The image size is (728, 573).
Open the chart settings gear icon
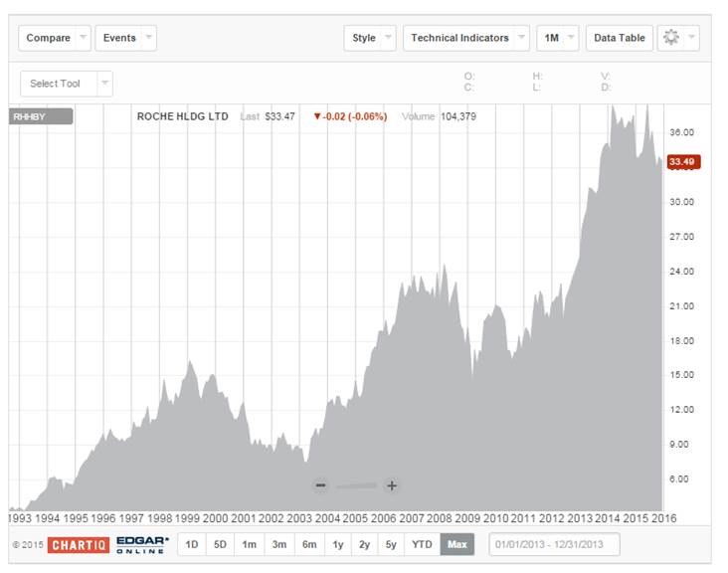(x=671, y=38)
